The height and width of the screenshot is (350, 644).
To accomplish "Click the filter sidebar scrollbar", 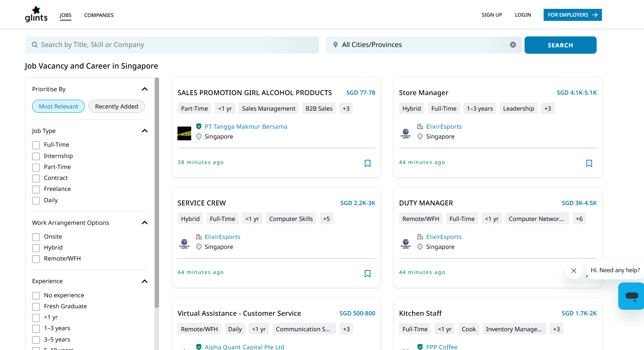I will point(157,193).
